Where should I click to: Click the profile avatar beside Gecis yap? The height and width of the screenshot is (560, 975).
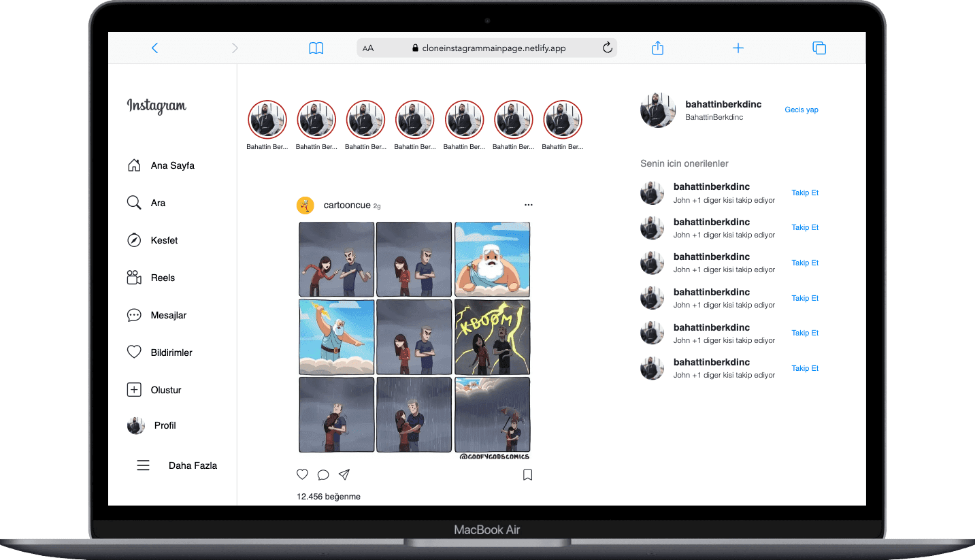(658, 110)
